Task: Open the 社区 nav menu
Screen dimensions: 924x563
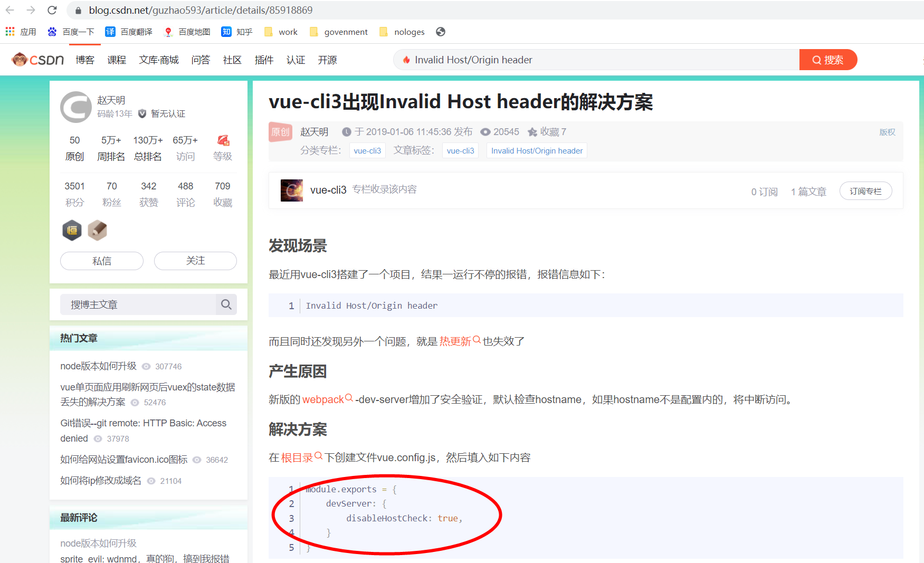Action: 232,60
